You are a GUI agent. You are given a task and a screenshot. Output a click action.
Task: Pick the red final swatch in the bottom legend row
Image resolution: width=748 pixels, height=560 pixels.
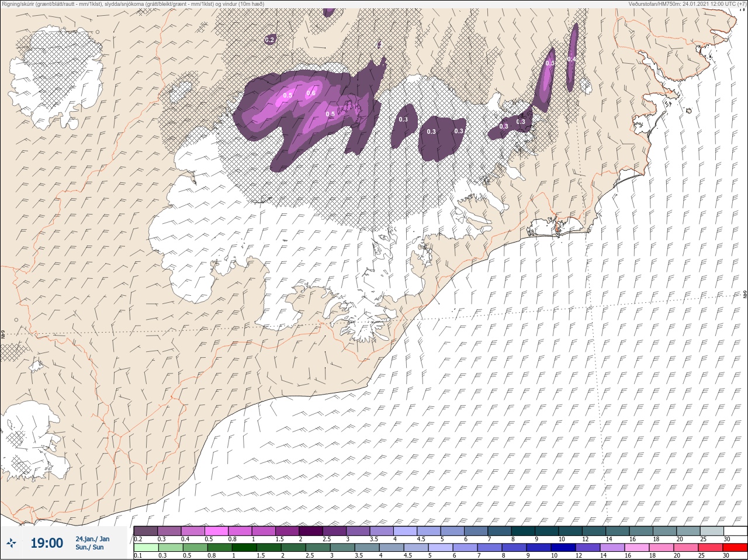click(735, 548)
